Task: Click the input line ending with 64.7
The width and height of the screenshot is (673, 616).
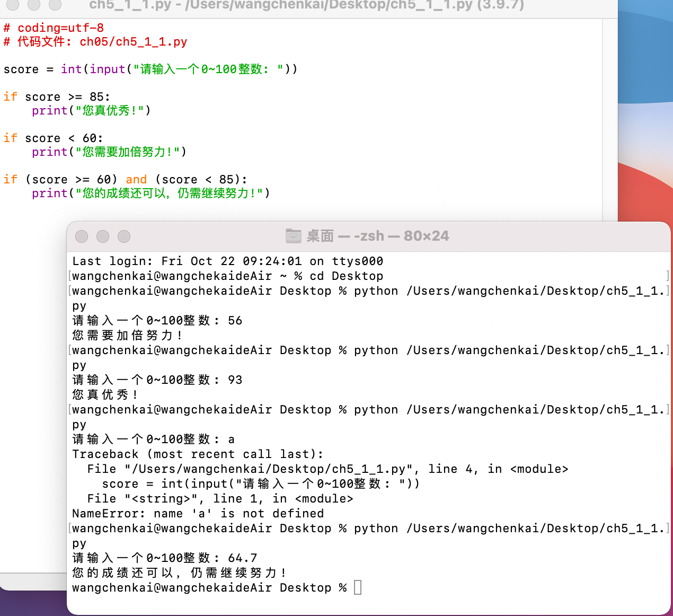Action: 165,558
